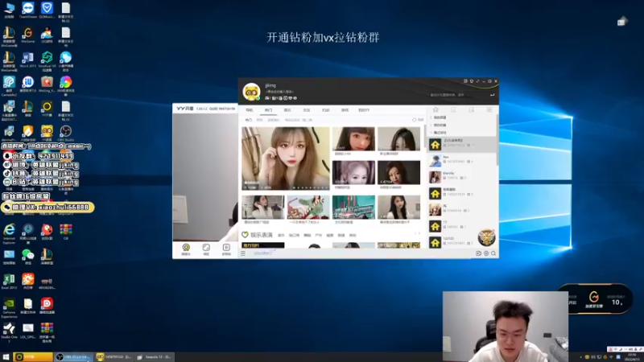Screen dimensions: 644x362
Task: Open WeGame desktop shortcut
Action: click(x=28, y=35)
